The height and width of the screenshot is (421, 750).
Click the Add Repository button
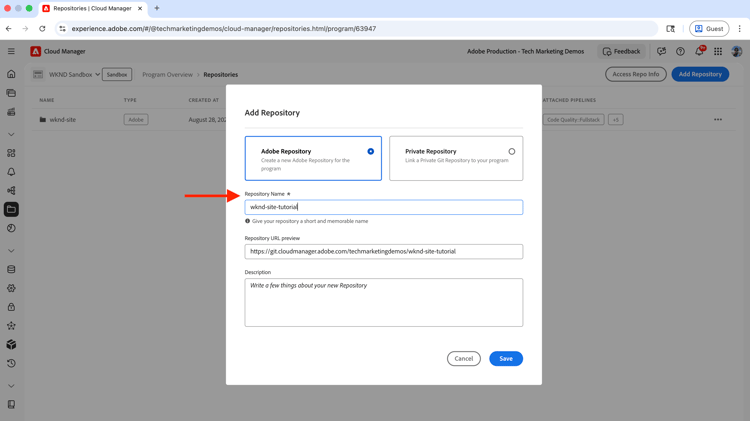[700, 74]
